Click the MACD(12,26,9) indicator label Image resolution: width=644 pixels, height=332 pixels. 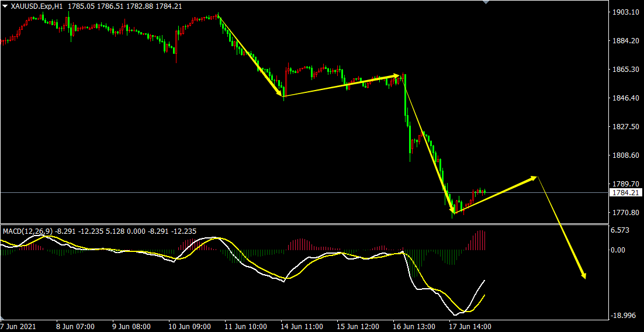click(28, 231)
